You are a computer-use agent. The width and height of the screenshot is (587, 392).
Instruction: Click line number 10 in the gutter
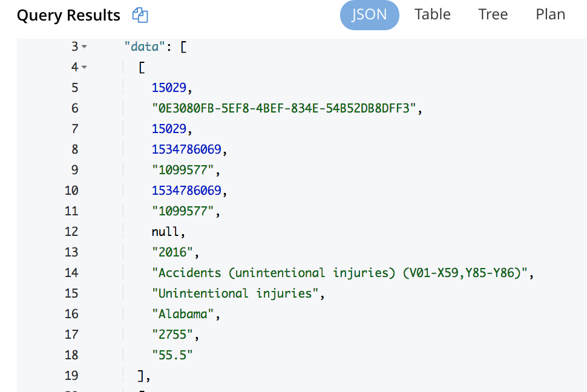pos(71,190)
